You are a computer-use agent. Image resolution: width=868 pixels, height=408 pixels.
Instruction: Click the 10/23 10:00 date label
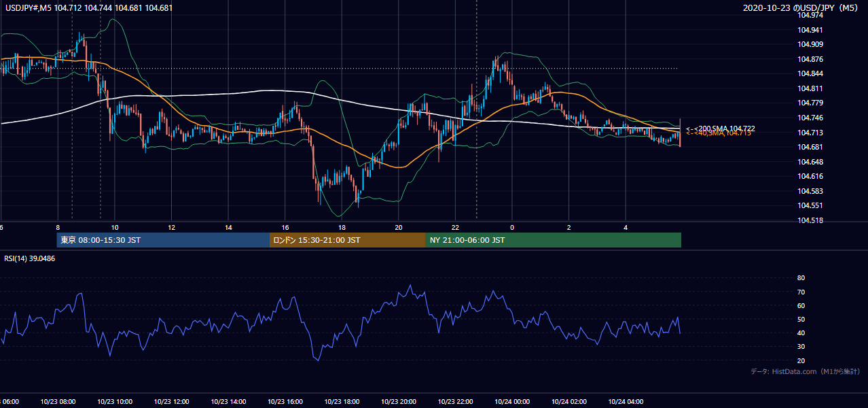[x=115, y=402]
